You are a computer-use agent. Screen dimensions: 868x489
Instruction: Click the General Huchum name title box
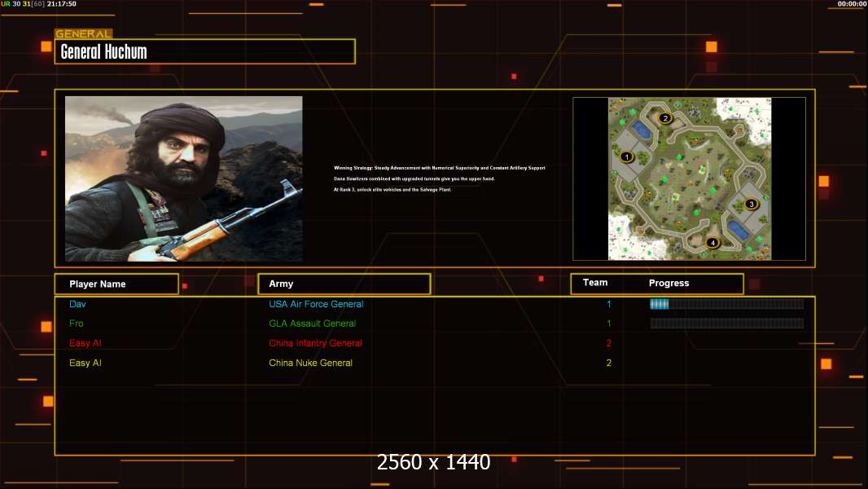click(205, 52)
